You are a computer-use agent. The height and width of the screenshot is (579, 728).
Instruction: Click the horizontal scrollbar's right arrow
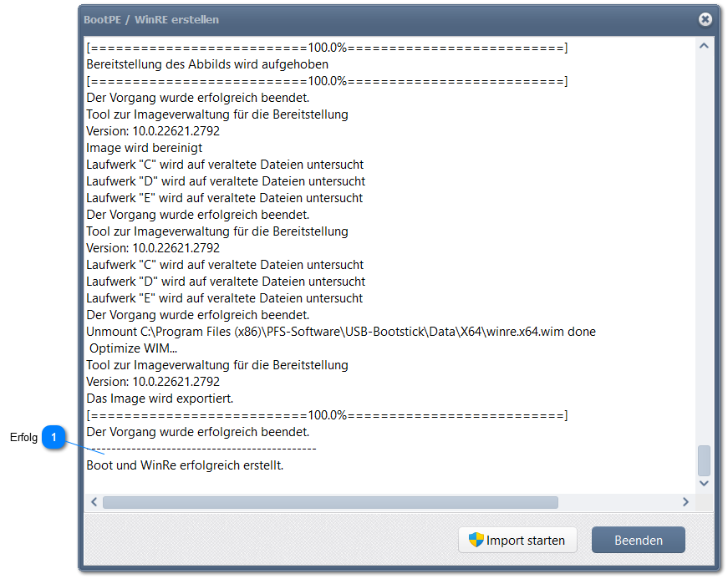coord(685,502)
